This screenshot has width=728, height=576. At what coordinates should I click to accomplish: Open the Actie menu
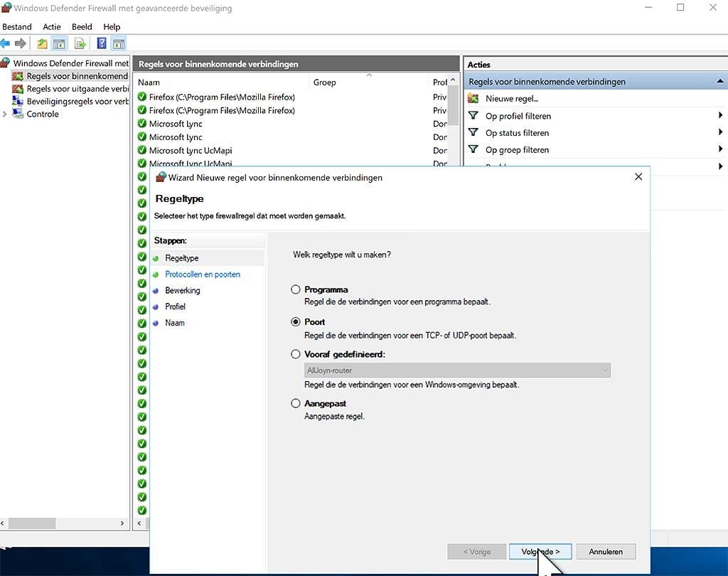point(51,26)
